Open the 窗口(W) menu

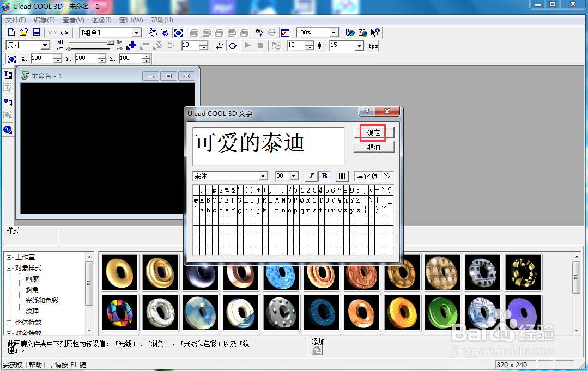click(131, 20)
